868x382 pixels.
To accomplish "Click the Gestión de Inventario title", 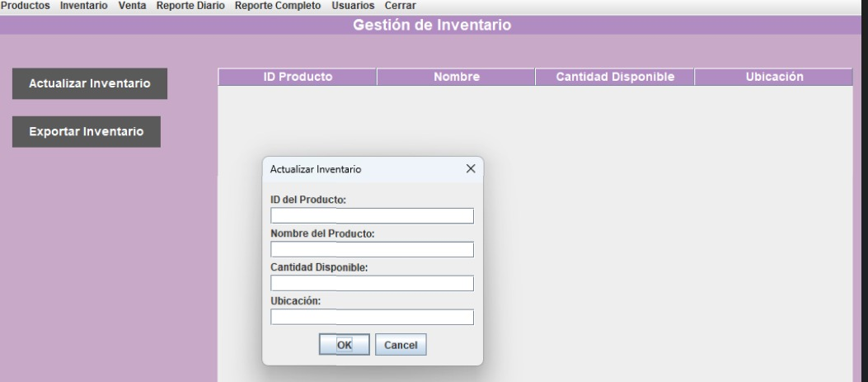I will click(432, 25).
